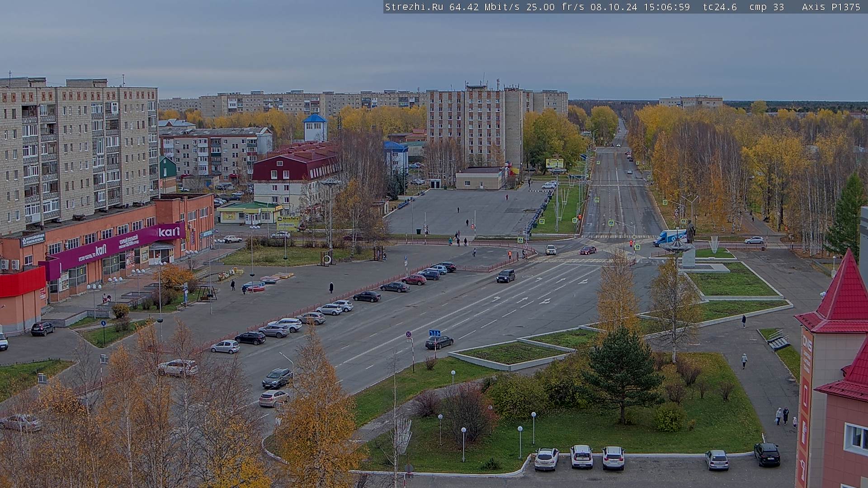
Task: Select the tc24.6 overlay value
Action: coord(720,7)
